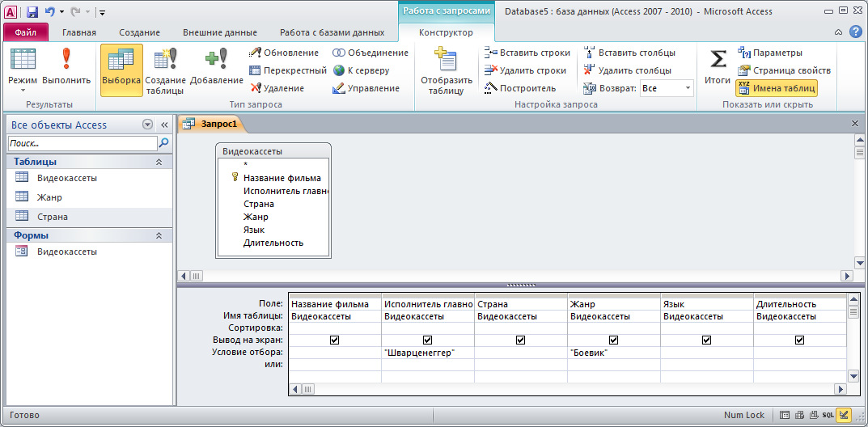Collapse the Формы group
Viewport: 868px width, 427px height.
[159, 235]
